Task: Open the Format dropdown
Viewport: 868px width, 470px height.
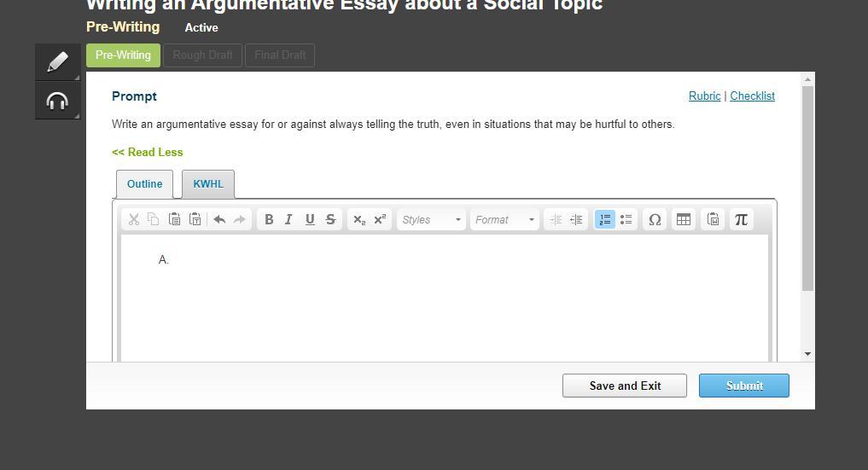Action: pos(504,219)
